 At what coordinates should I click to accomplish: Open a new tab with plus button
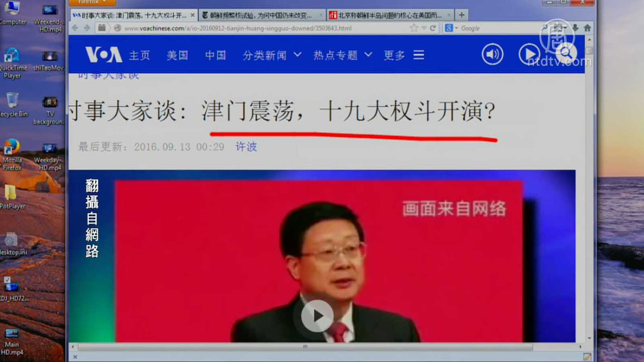[462, 15]
